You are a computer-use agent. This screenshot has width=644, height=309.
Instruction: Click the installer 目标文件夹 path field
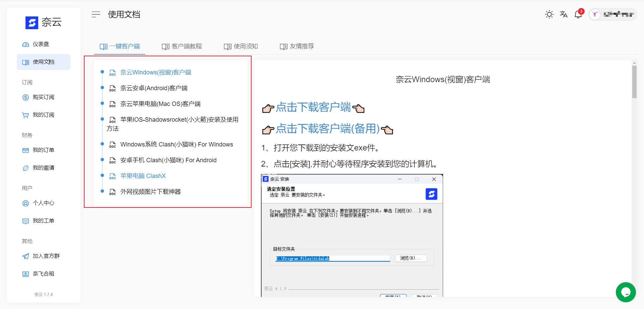tap(333, 258)
